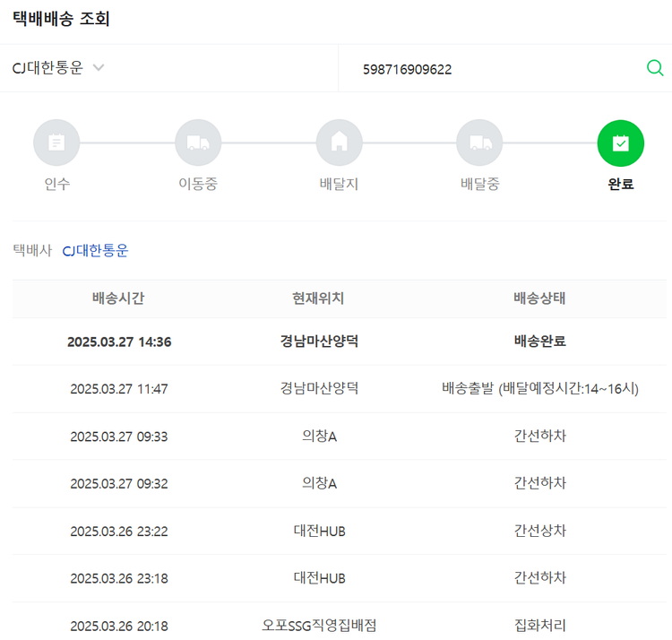Click the 배달중 delivery truck icon

[x=479, y=143]
